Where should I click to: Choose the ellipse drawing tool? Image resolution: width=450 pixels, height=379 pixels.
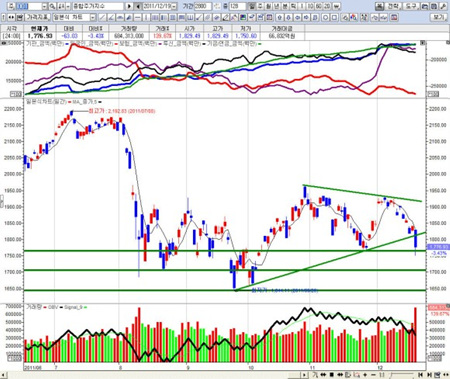(325, 17)
